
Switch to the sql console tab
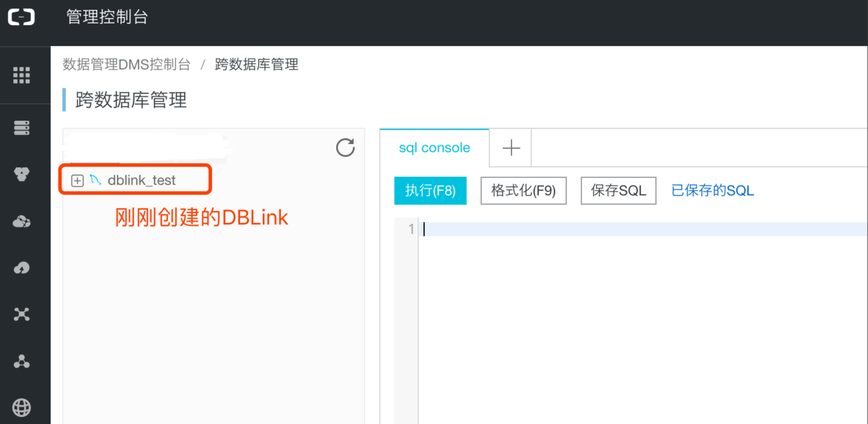(434, 148)
